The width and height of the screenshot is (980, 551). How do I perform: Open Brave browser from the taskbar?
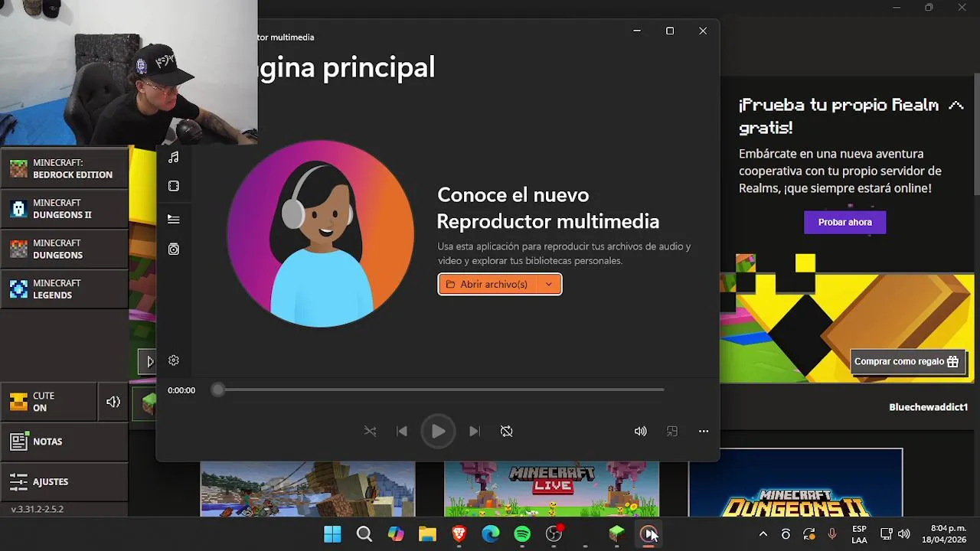point(459,534)
